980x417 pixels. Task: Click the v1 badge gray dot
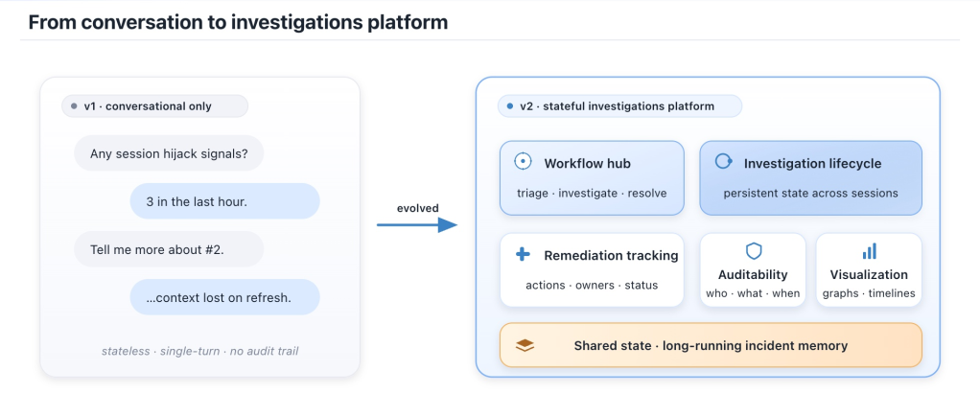pos(74,106)
